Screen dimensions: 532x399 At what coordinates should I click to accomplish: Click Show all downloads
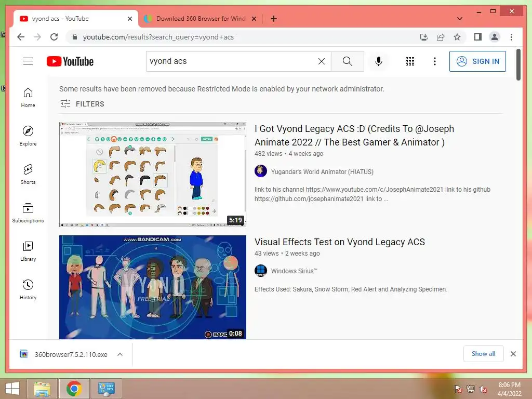pos(484,354)
